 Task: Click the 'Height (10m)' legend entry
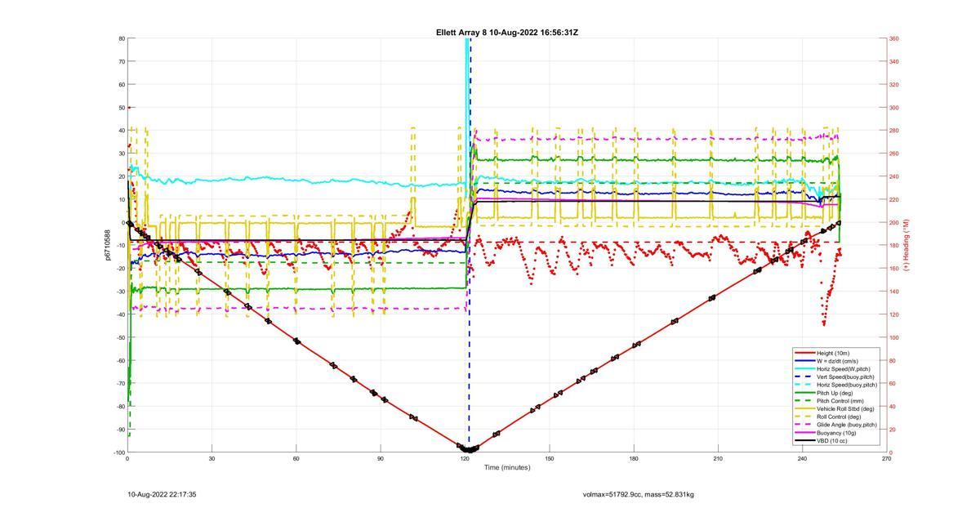pyautogui.click(x=832, y=353)
